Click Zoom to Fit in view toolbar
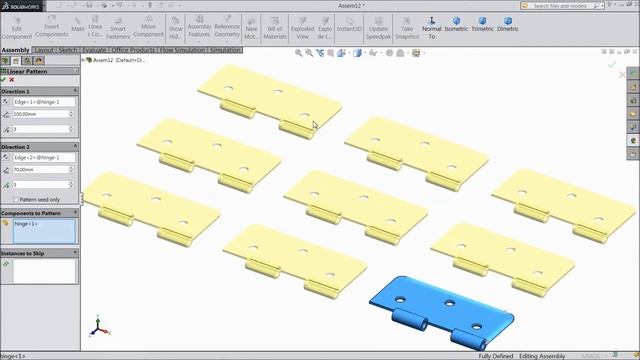Image resolution: width=640 pixels, height=360 pixels. pos(299,53)
